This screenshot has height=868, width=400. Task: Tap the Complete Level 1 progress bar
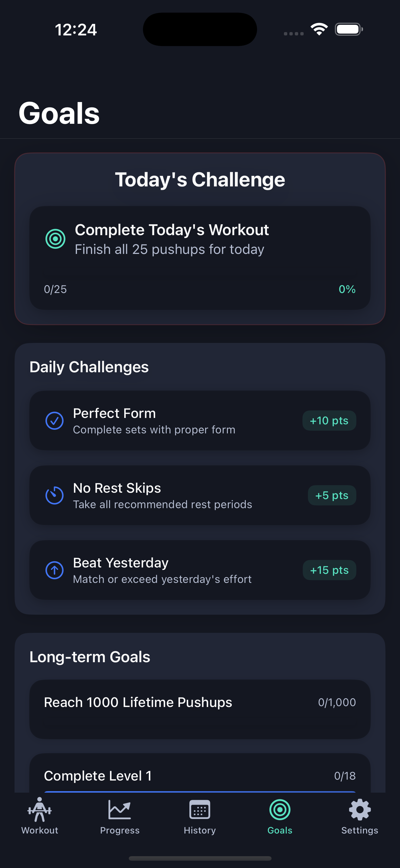200,791
